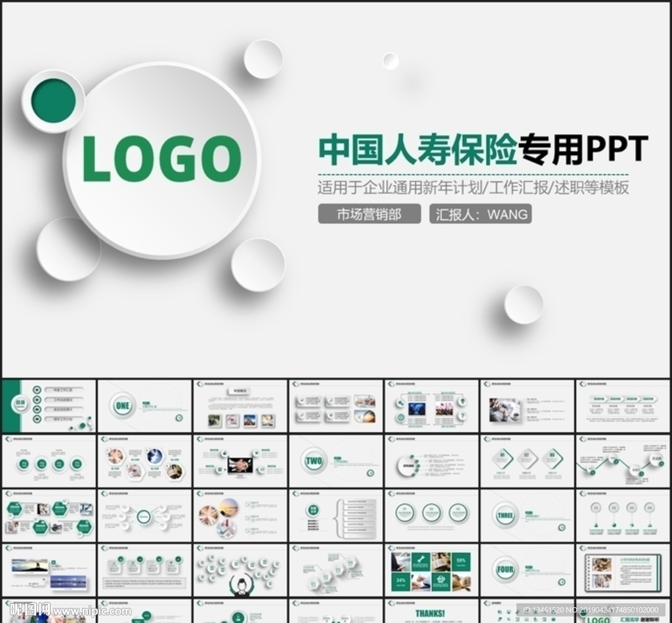672x623 pixels.
Task: Open the four step boxes slide thumbnail
Action: click(145, 570)
